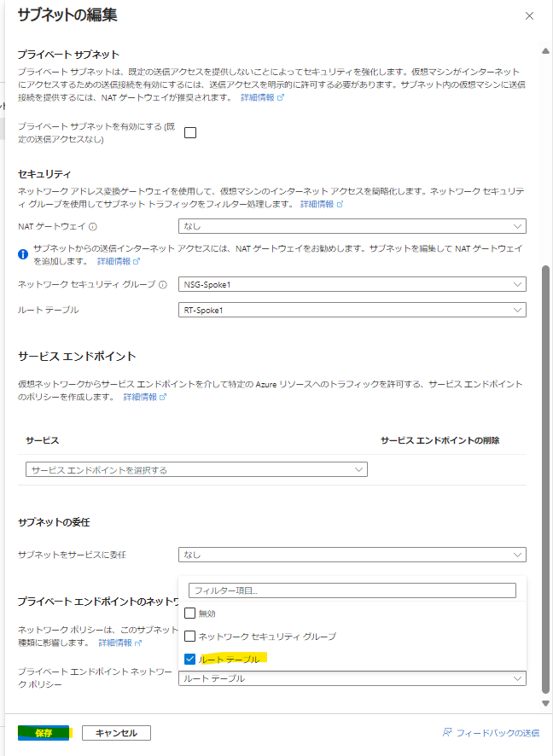Screen dimensions: 553x756
Task: Click the セキュリティ heading
Action: click(44, 174)
